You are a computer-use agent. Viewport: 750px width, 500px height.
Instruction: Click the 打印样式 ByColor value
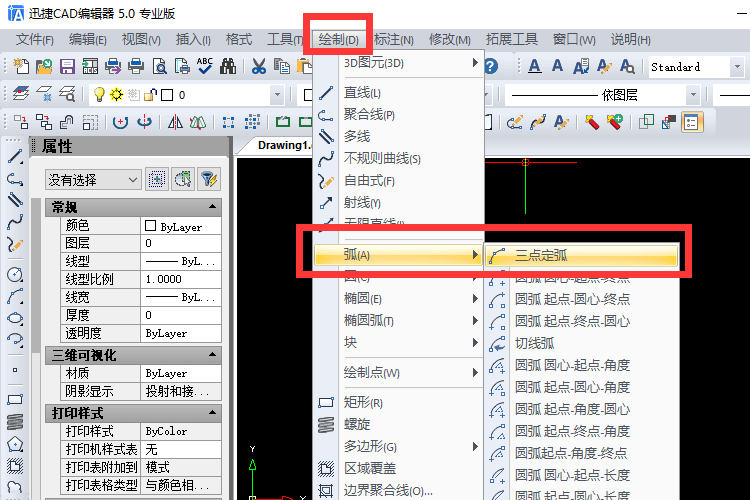[x=181, y=431]
